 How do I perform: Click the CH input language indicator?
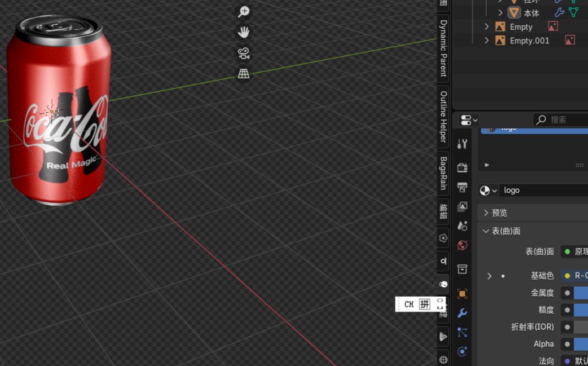[409, 304]
